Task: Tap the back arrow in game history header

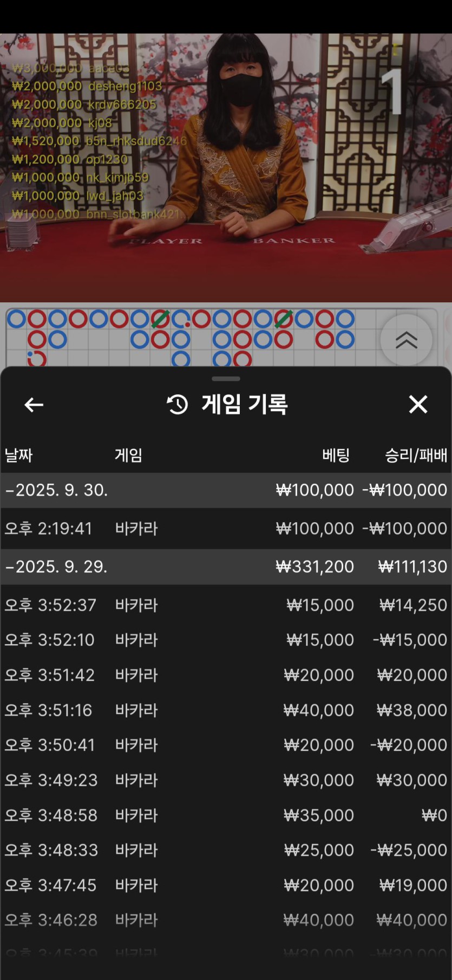Action: (x=34, y=405)
